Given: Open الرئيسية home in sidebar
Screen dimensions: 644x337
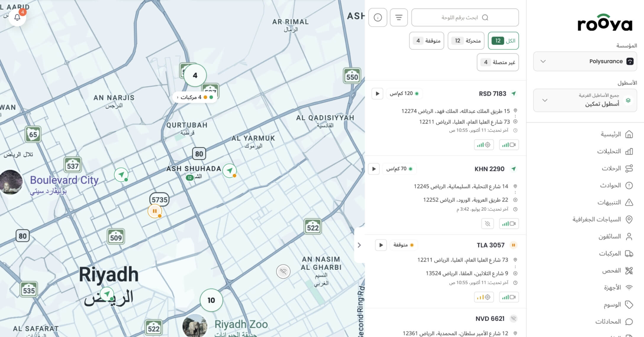Looking at the screenshot, I should (616, 134).
